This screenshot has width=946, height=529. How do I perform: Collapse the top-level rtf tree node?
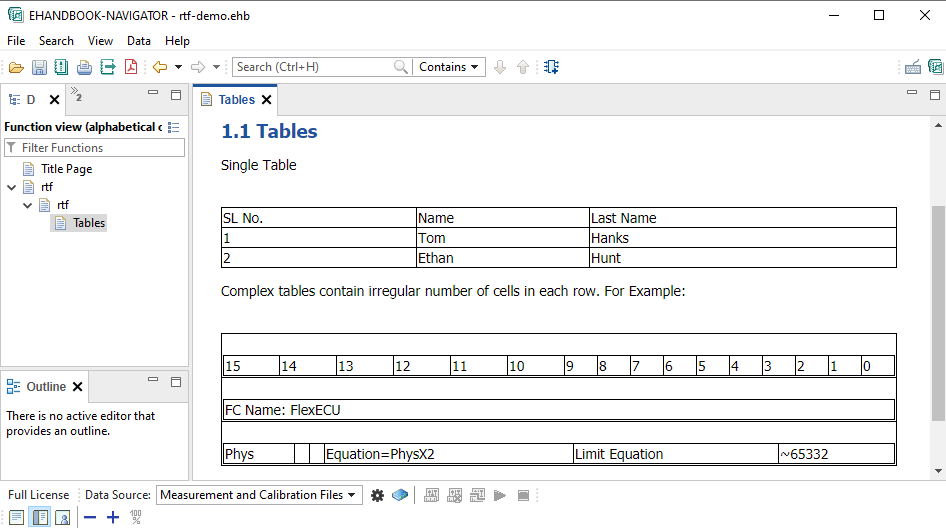click(12, 187)
